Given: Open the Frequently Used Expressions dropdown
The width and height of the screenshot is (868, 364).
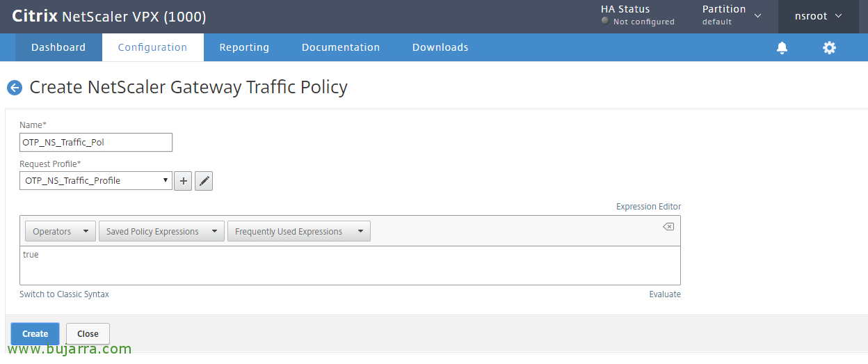Looking at the screenshot, I should [x=299, y=232].
